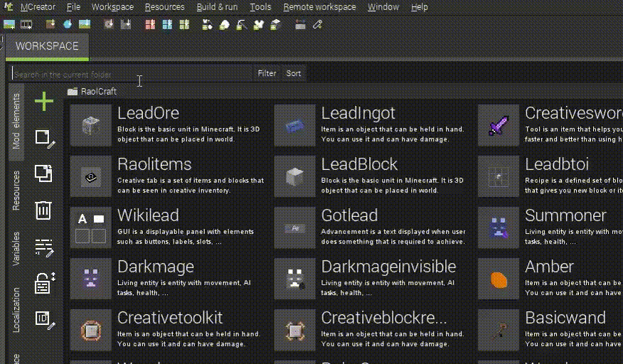Select the Creativetoolkit item icon

[x=91, y=330]
